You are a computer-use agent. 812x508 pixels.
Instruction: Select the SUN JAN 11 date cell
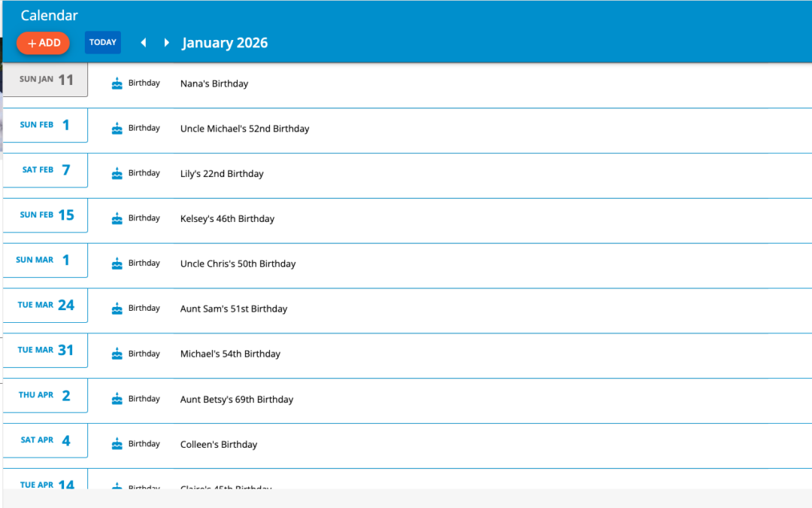click(x=45, y=79)
